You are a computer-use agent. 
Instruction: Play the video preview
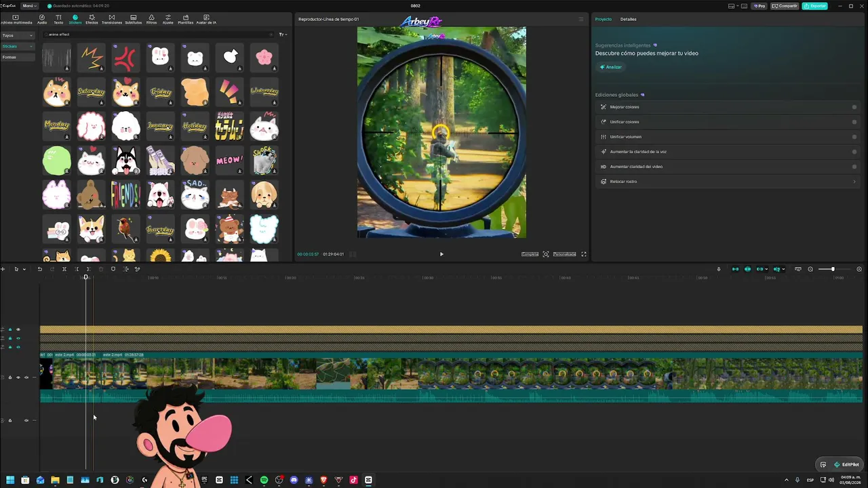(x=441, y=254)
